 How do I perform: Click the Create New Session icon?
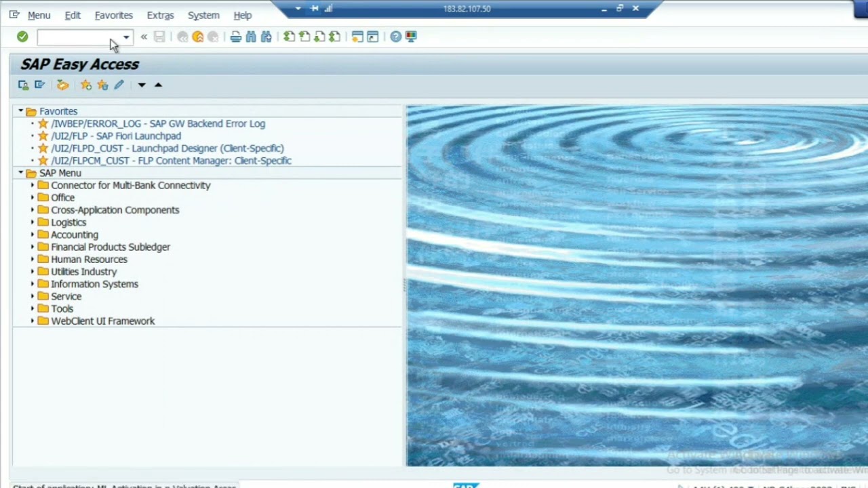tap(357, 37)
